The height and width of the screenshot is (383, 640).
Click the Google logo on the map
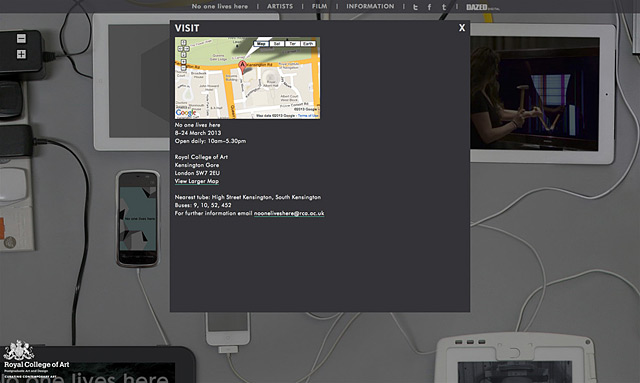(186, 113)
